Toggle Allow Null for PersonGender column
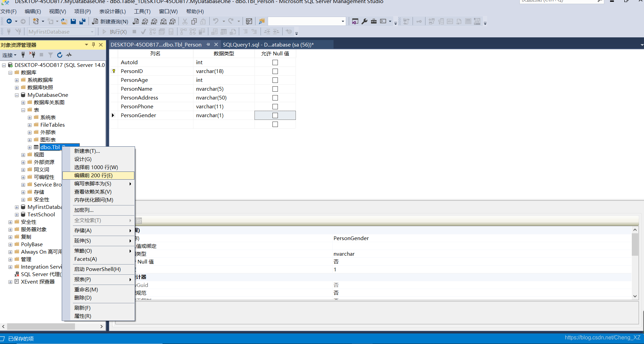 click(x=275, y=115)
